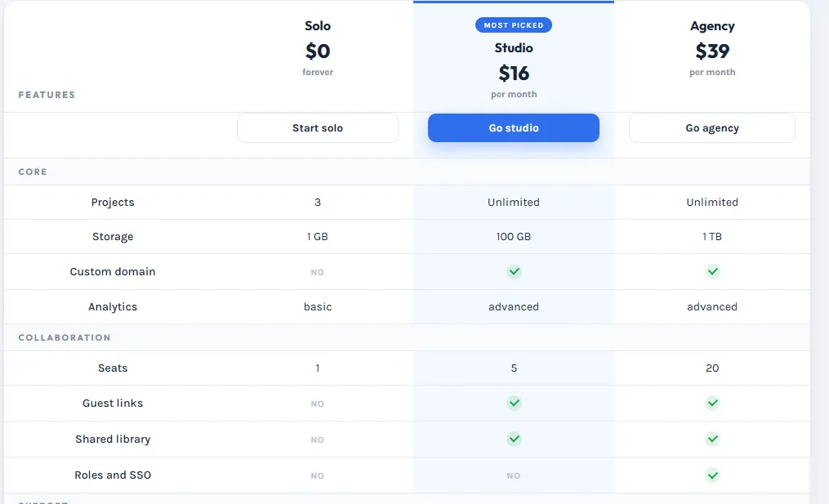Image resolution: width=829 pixels, height=504 pixels.
Task: Click the Solo Custom domain NO value
Action: (317, 272)
